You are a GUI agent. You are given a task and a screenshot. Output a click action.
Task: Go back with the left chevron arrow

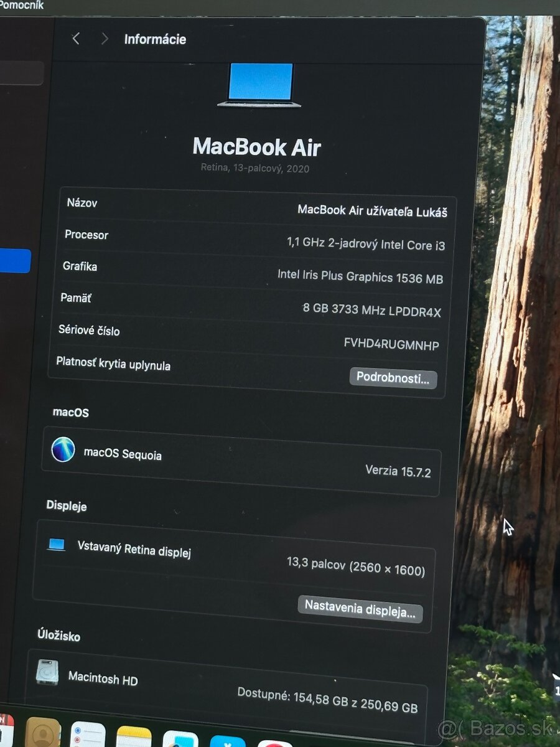click(x=76, y=39)
